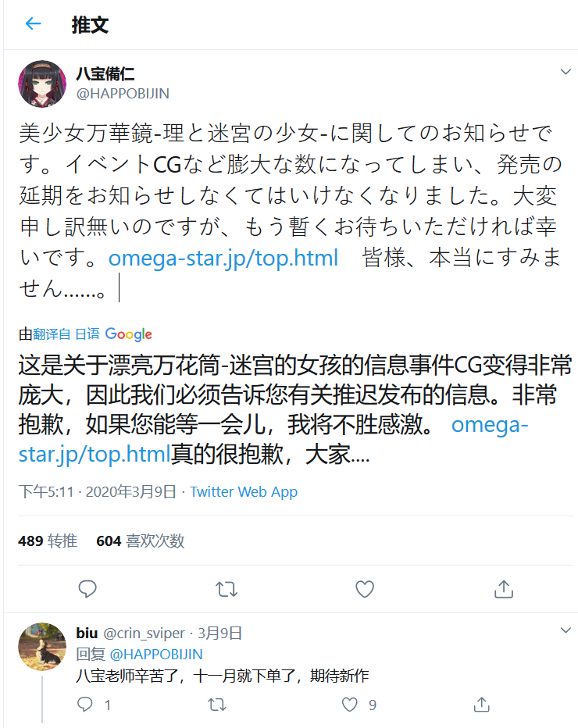The width and height of the screenshot is (578, 728).
Task: Click the Google logo next to the translation notice
Action: [x=127, y=334]
